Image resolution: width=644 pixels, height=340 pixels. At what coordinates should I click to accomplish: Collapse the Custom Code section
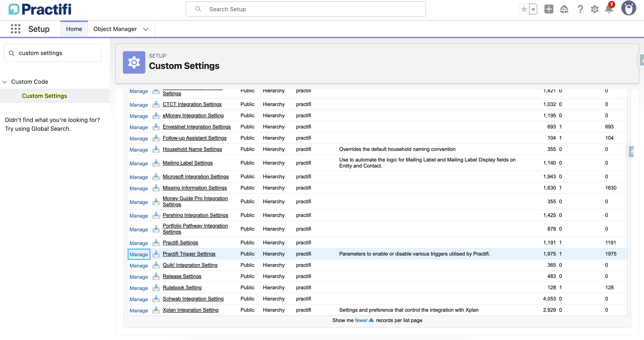point(4,82)
